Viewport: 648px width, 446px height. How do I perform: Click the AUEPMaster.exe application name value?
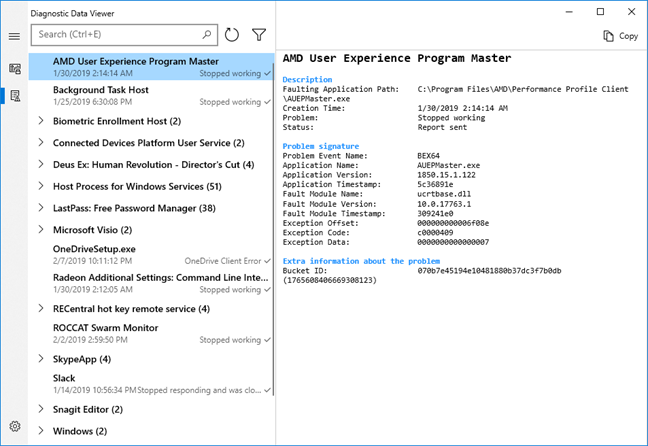point(448,165)
